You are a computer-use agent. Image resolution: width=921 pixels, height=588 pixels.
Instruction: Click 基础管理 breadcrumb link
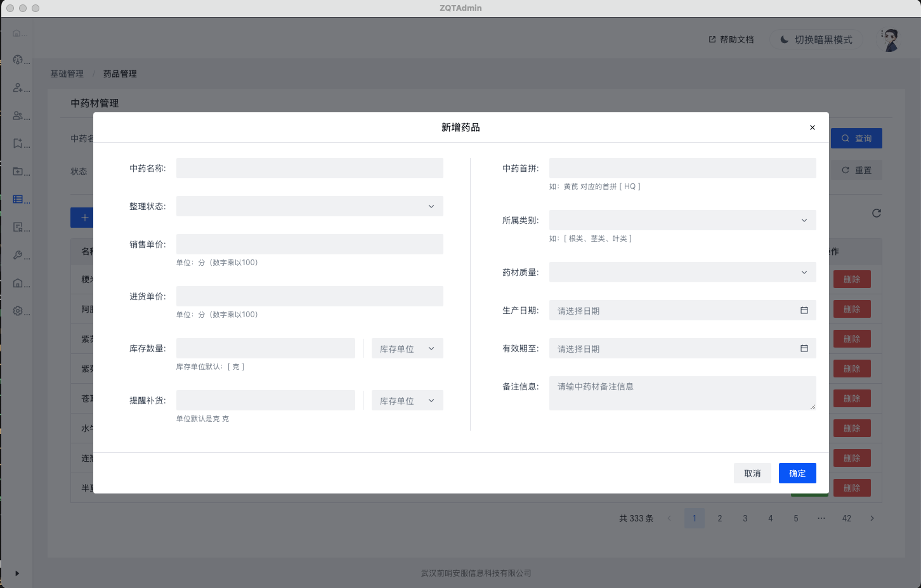67,74
